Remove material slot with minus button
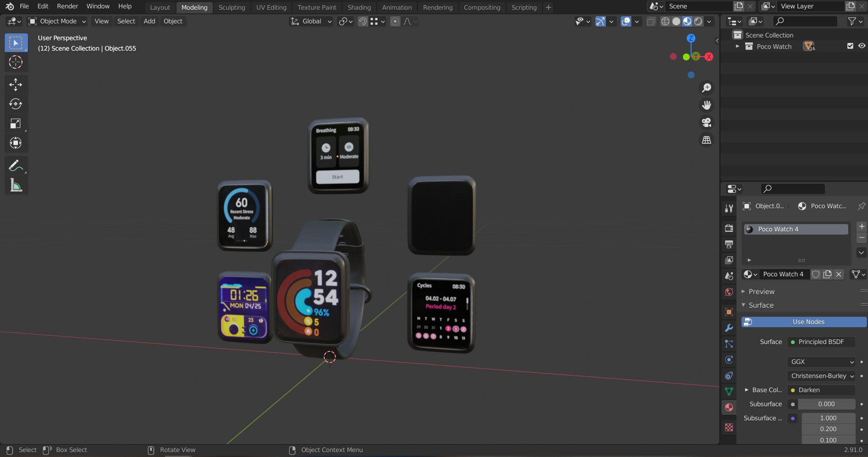The image size is (868, 457). [x=862, y=238]
